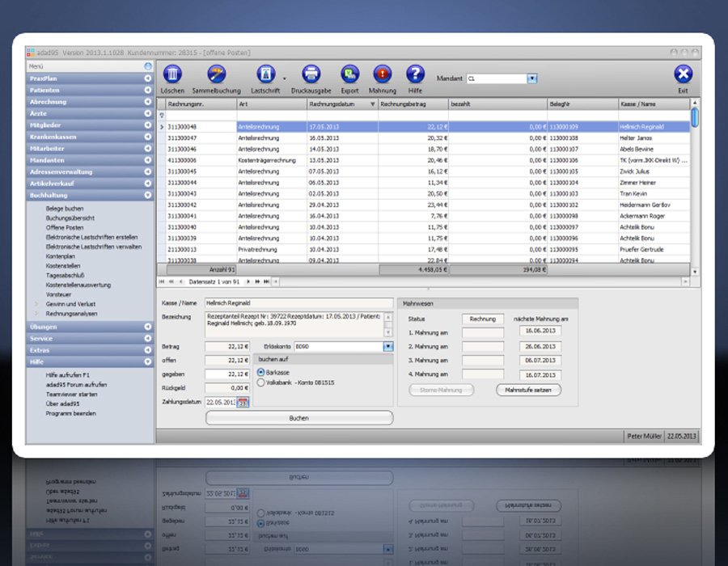The height and width of the screenshot is (566, 728).
Task: Open the Erlöskonto dropdown
Action: coord(387,346)
